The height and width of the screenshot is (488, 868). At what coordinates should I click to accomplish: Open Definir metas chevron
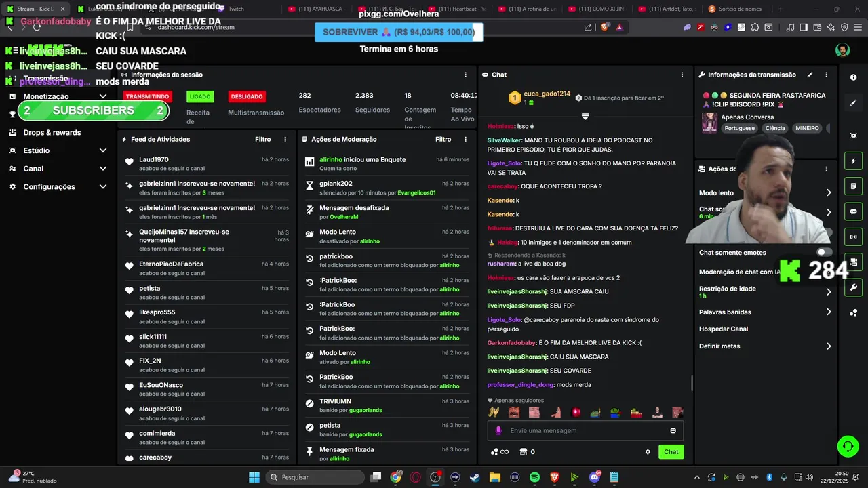pos(829,346)
